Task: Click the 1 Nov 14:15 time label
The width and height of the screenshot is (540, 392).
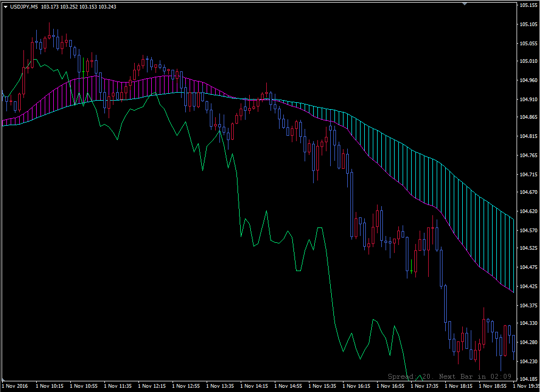Action: (x=254, y=386)
